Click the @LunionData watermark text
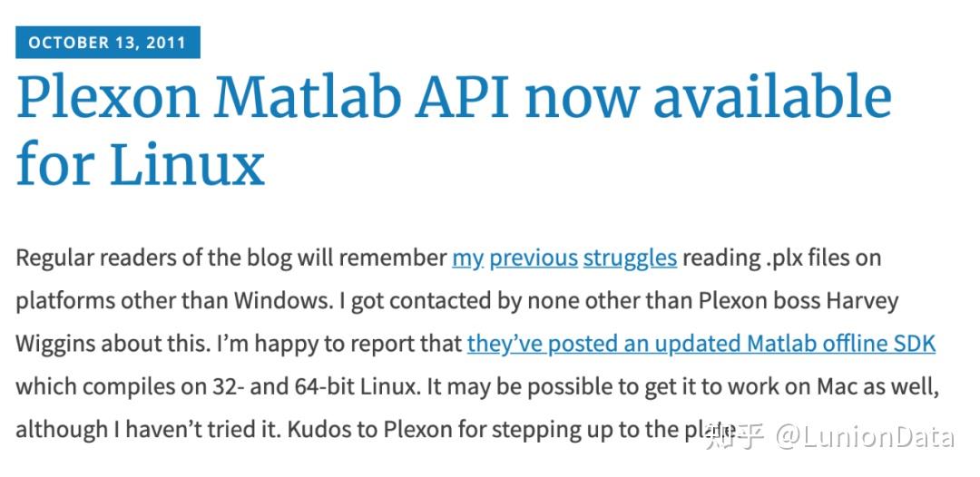 (x=865, y=437)
